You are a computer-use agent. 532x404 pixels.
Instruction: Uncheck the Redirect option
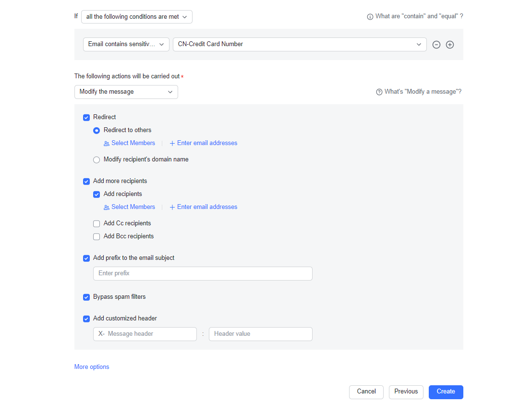click(86, 117)
